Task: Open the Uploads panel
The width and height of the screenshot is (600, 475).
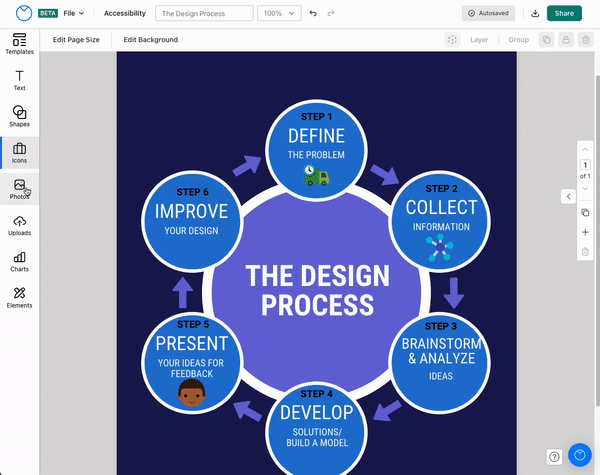Action: click(19, 225)
